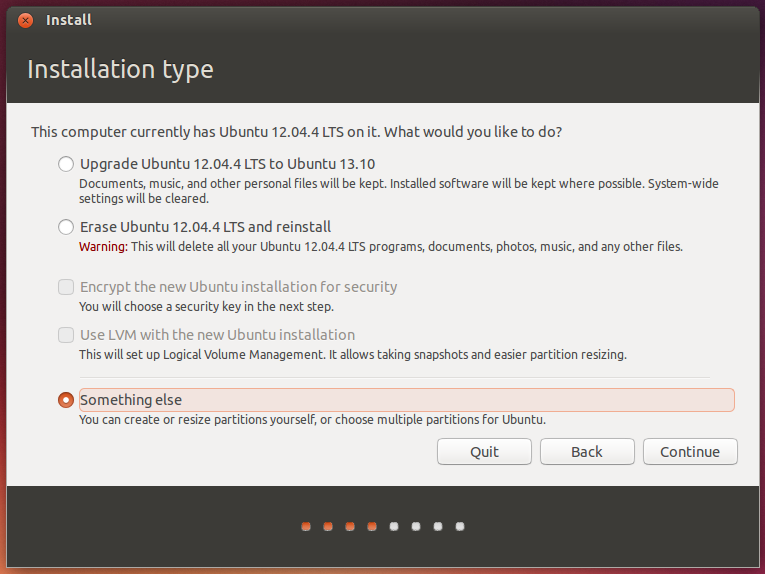Click the seventh white progress dot
The image size is (765, 574).
tap(438, 526)
